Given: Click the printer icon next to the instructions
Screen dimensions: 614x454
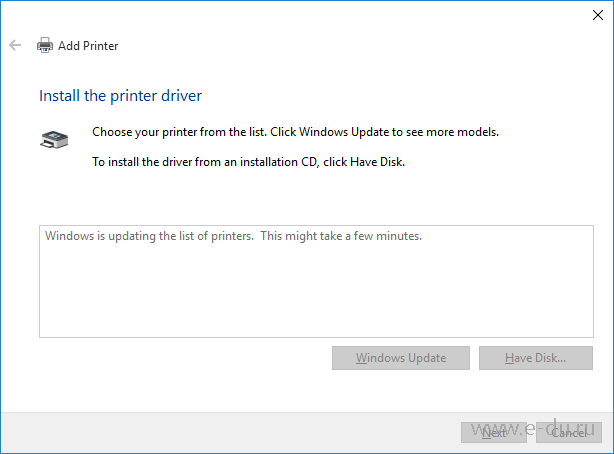Looking at the screenshot, I should [54, 140].
